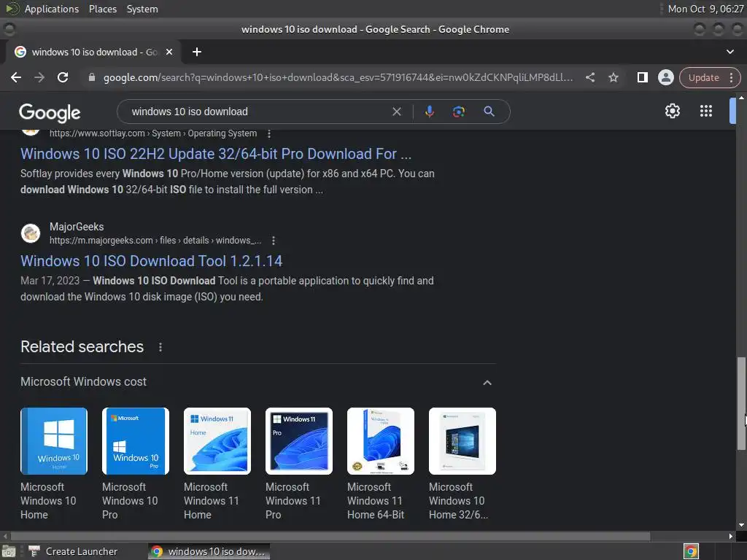Screen dimensions: 747x560
Task: Click the scroll up arrow
Action: [x=741, y=98]
